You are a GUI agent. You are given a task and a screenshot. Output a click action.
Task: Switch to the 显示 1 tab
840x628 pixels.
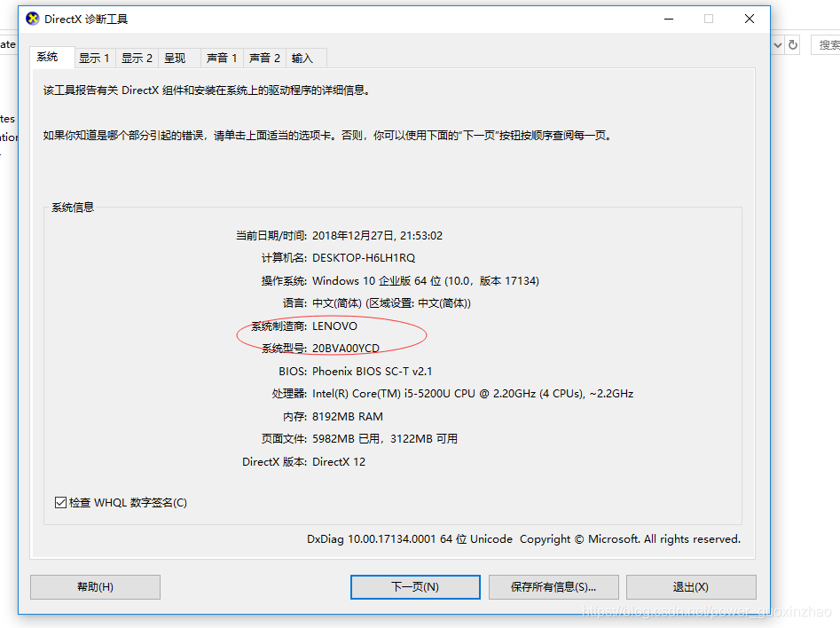pos(94,58)
